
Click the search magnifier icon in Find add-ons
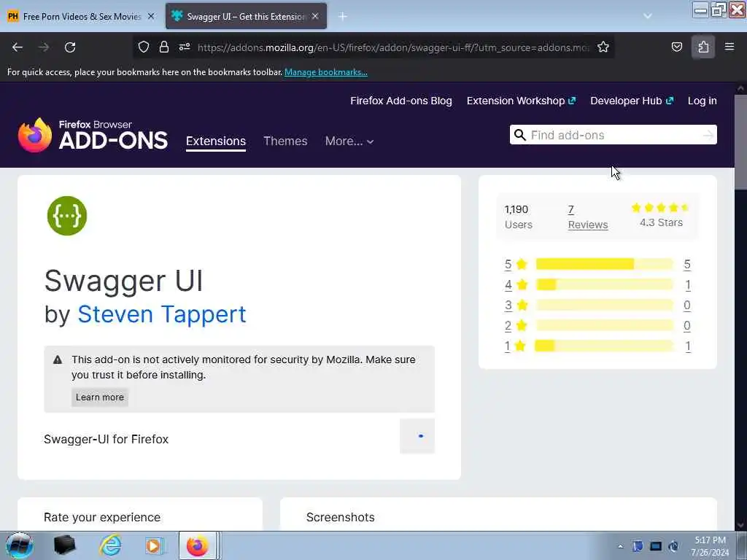pyautogui.click(x=519, y=135)
